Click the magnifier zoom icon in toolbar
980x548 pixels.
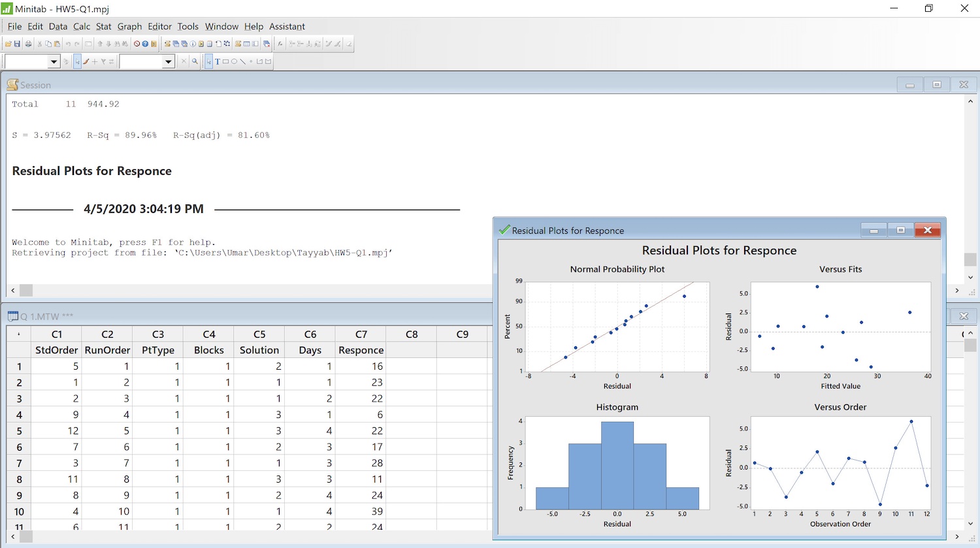[x=195, y=61]
